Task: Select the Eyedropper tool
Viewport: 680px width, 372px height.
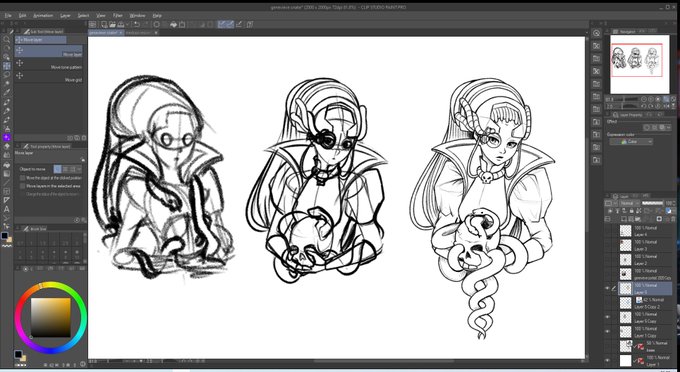Action: [7, 92]
